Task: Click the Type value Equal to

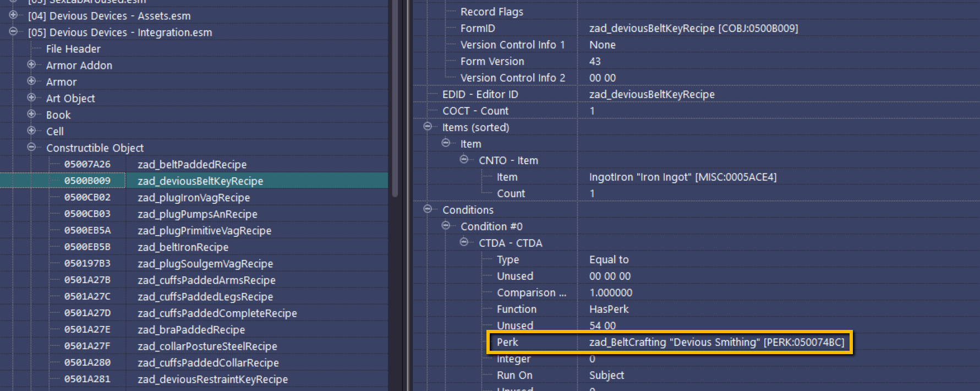Action: click(609, 259)
